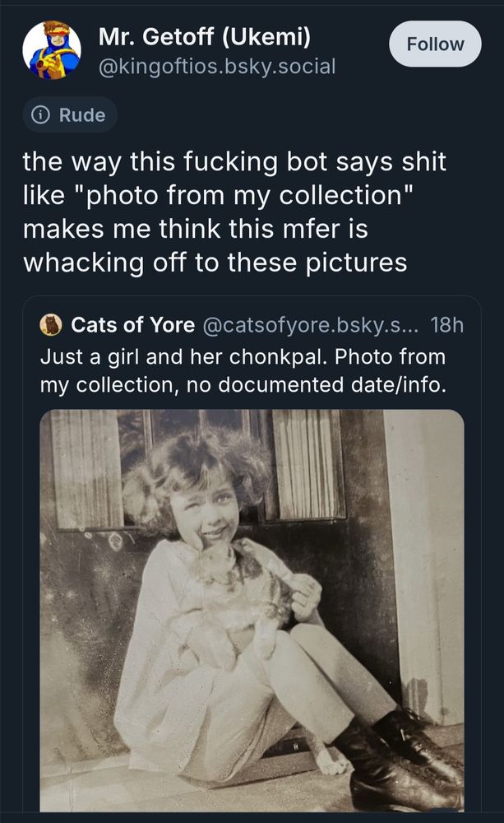Open the Mr. Getoff (Ukemi) display name
Viewport: 504px width, 823px height.
tap(204, 37)
